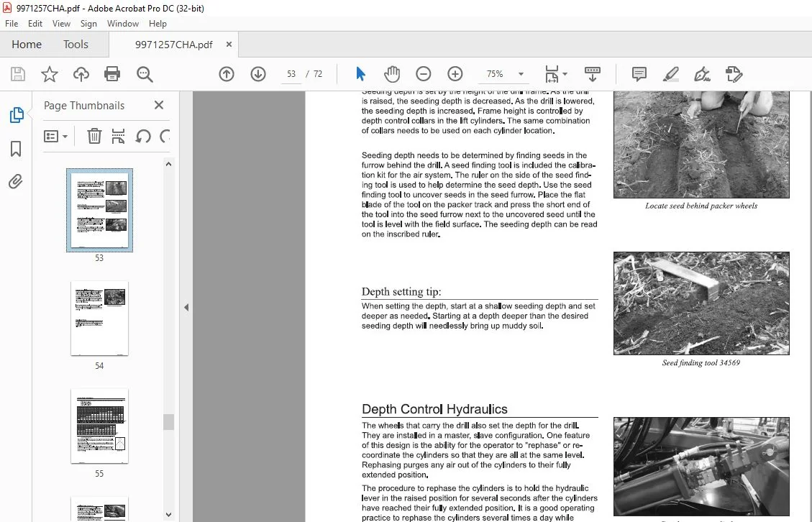Select the Highlight text tool

click(x=671, y=74)
